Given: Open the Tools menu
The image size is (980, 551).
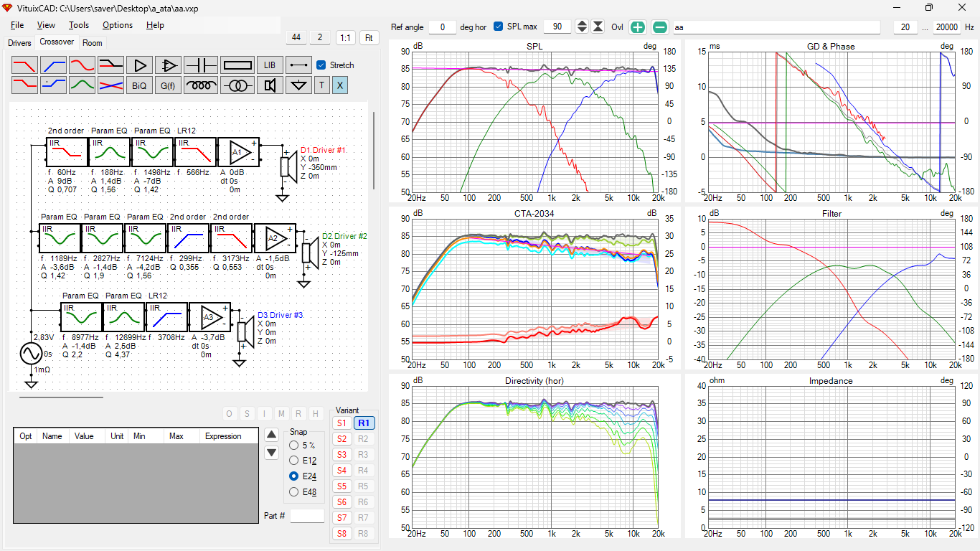Looking at the screenshot, I should (x=79, y=25).
